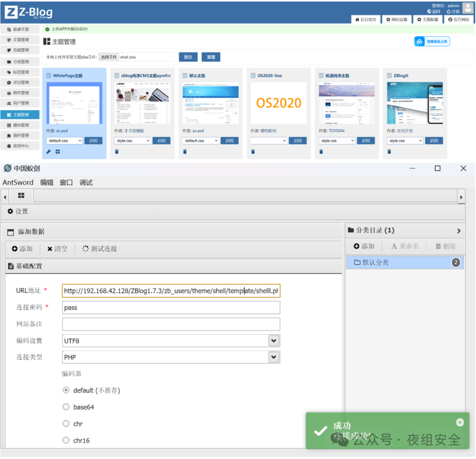Click 添加 in 添加数据 toolbar
Image resolution: width=476 pixels, height=459 pixels.
[x=22, y=249]
